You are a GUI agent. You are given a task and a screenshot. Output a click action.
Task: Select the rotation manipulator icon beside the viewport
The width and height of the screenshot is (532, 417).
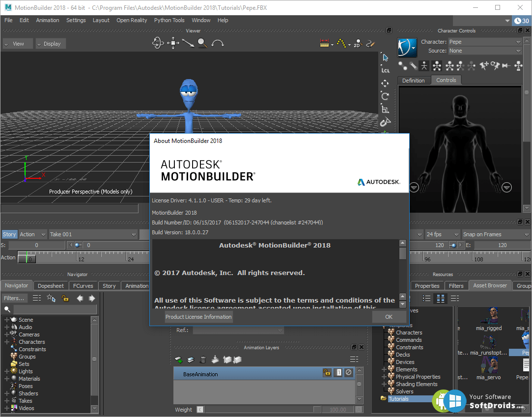pyautogui.click(x=385, y=96)
